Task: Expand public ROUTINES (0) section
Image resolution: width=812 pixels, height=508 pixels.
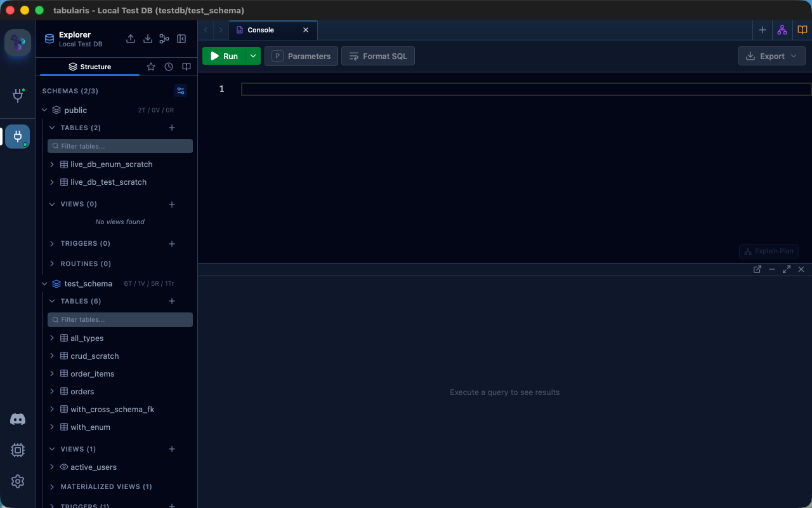Action: pyautogui.click(x=52, y=264)
